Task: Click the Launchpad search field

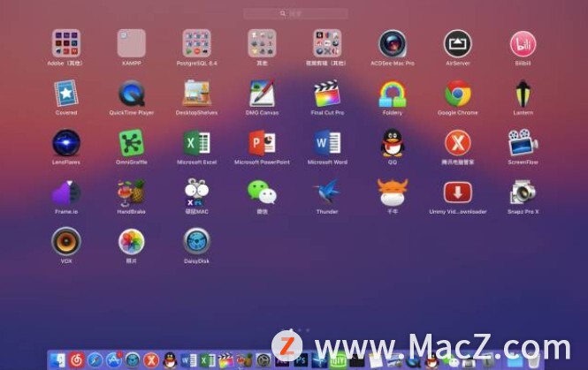Action: click(x=295, y=14)
